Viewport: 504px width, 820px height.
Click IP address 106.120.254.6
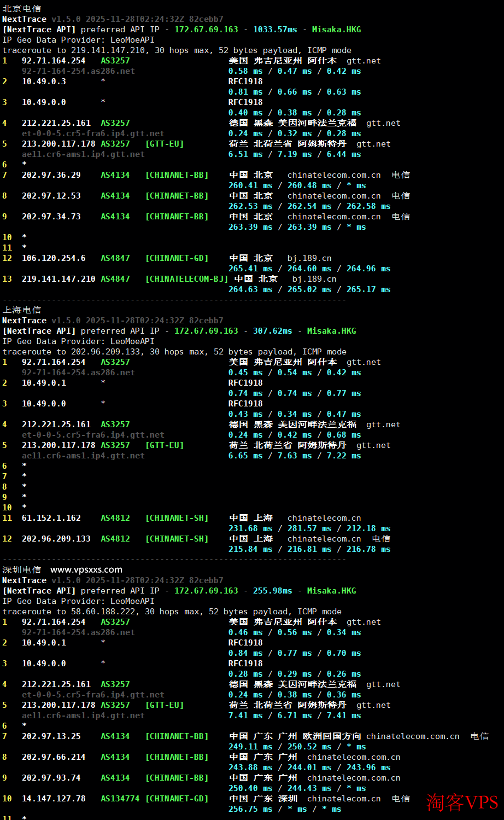click(x=54, y=258)
